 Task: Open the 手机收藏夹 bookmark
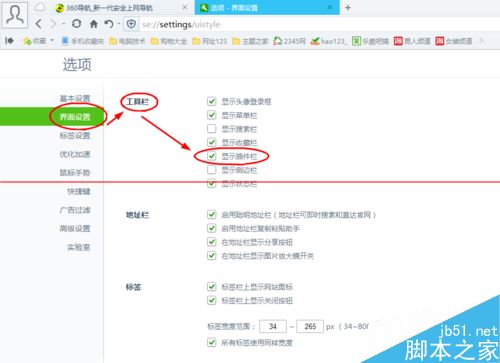click(x=83, y=41)
